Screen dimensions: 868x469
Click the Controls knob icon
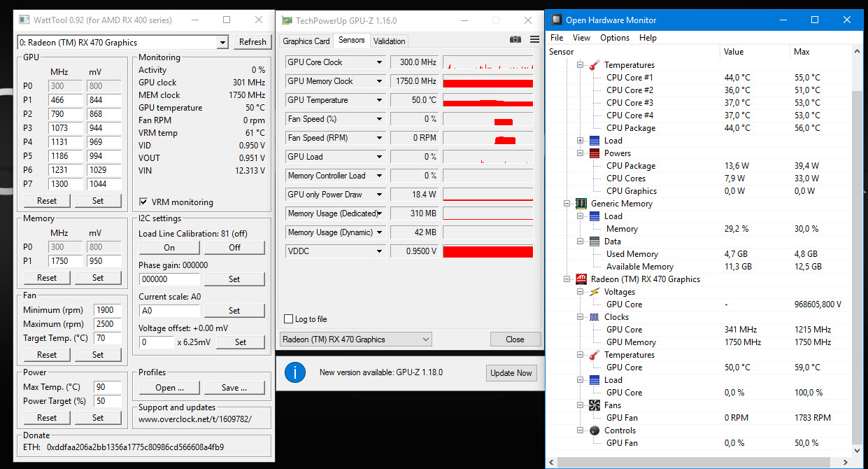point(594,430)
